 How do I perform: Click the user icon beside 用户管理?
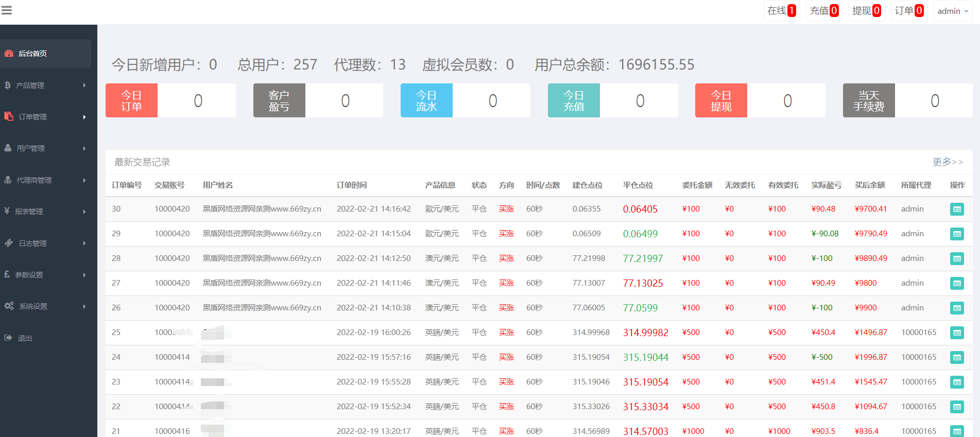coord(8,148)
